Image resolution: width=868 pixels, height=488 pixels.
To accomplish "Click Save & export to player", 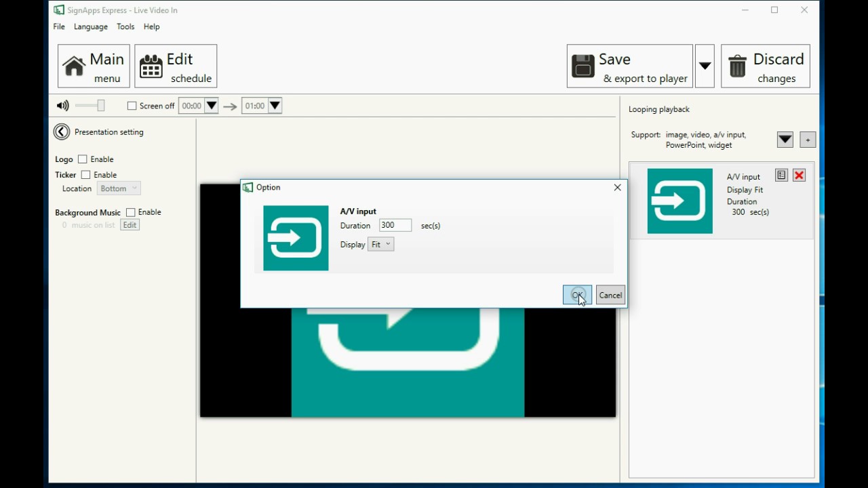I will [629, 66].
